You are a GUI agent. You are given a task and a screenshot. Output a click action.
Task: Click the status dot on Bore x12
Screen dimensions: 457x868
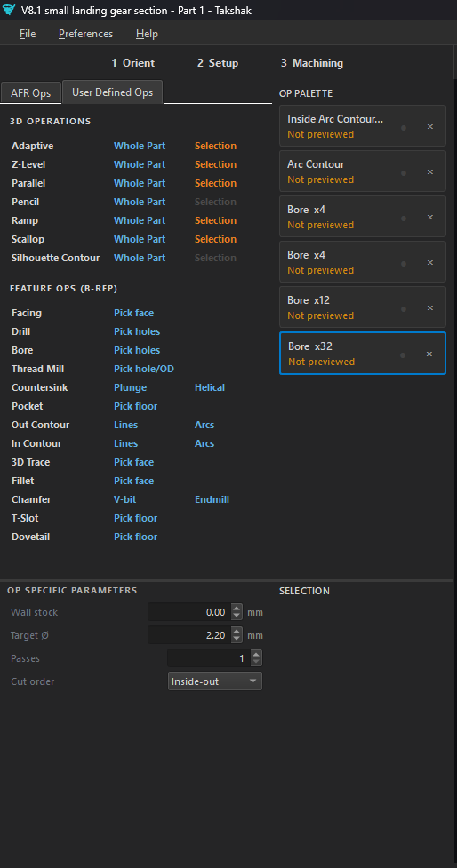404,309
